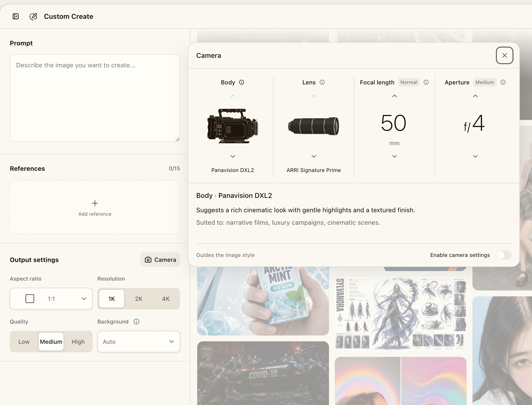Show info for camera Body
Image resolution: width=532 pixels, height=405 pixels.
point(241,82)
